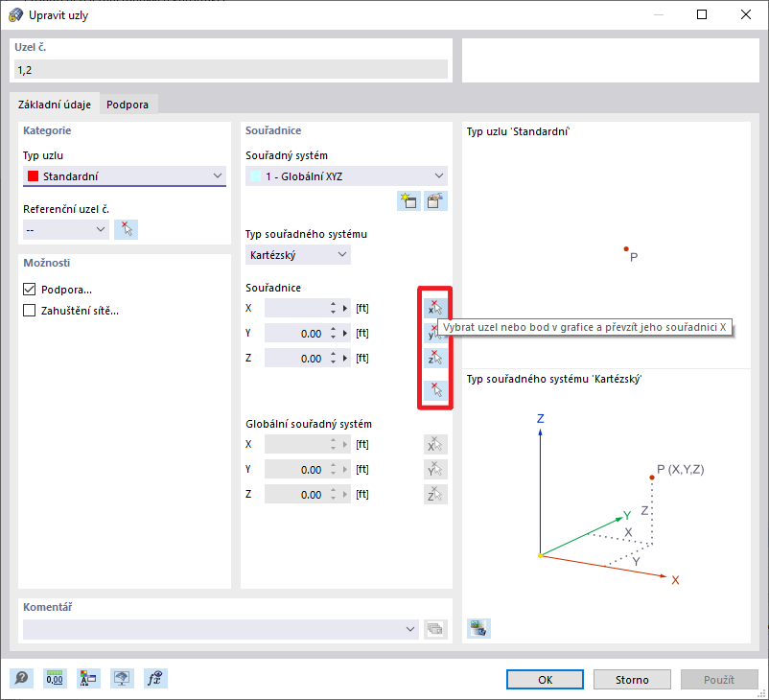
Task: Click the Z coordinate input field
Action: point(296,358)
